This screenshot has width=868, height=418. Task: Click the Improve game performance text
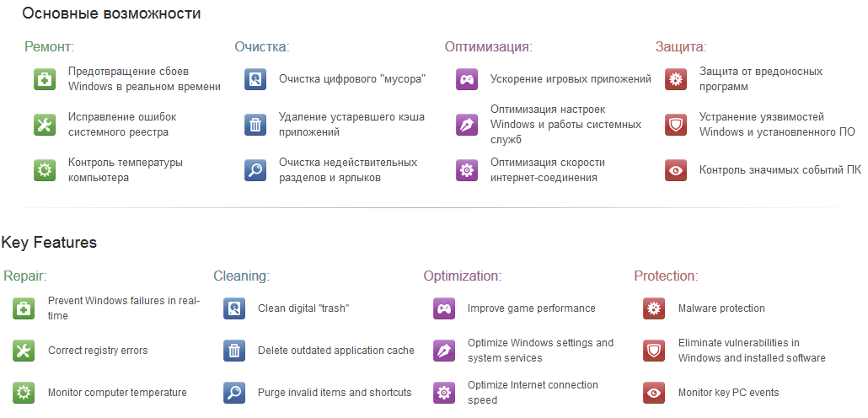pos(532,308)
